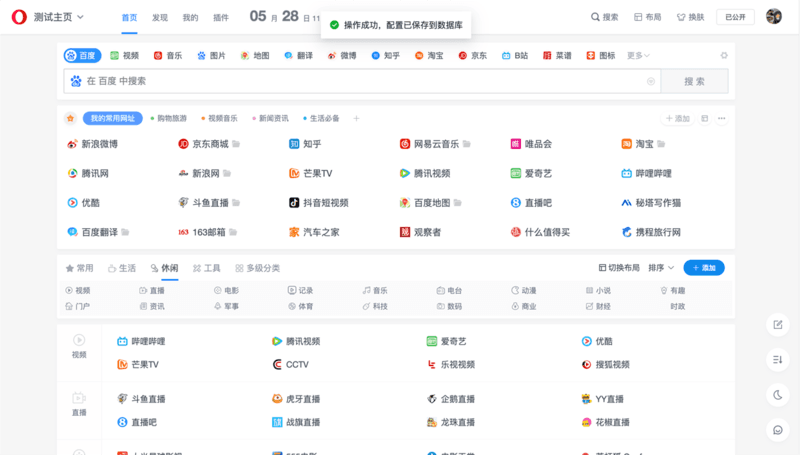
Task: Expand the 更多 search engines dropdown
Action: coord(638,56)
